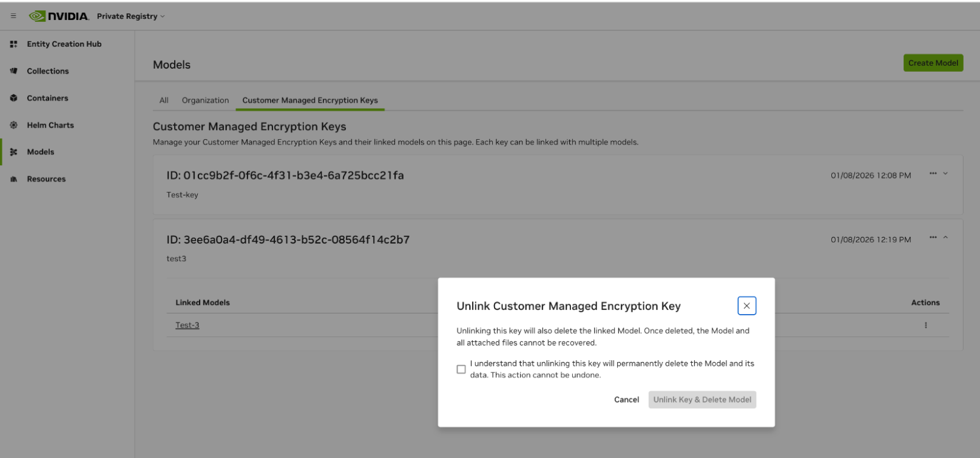Click the ID 01cc9b2f-0f6c-4f31-b3e4-6a725bcc21fa heading
The height and width of the screenshot is (458, 980).
click(285, 175)
